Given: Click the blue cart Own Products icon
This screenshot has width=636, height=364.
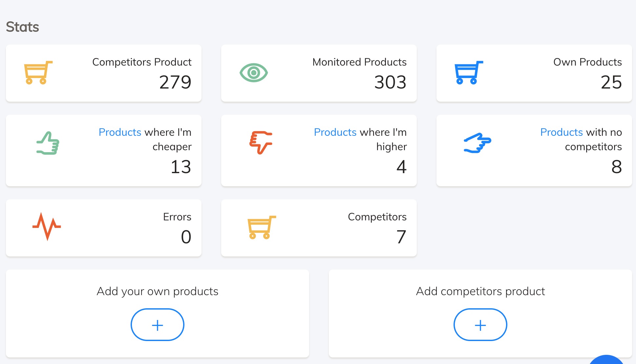Looking at the screenshot, I should point(469,72).
